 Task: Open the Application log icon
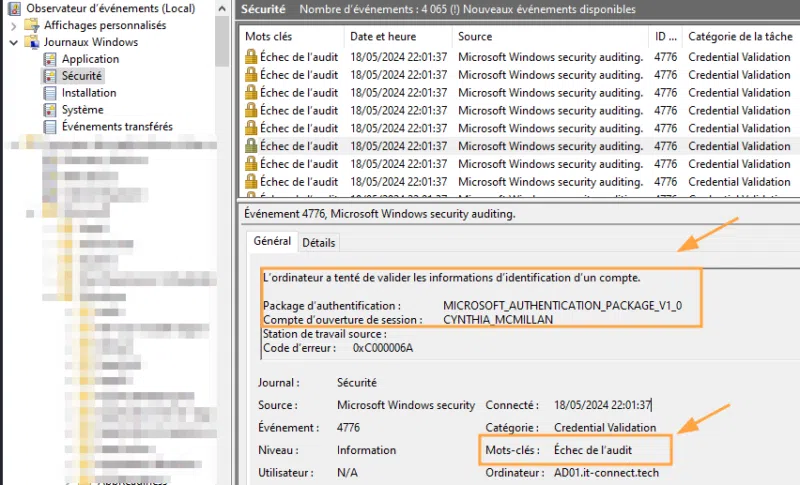51,59
